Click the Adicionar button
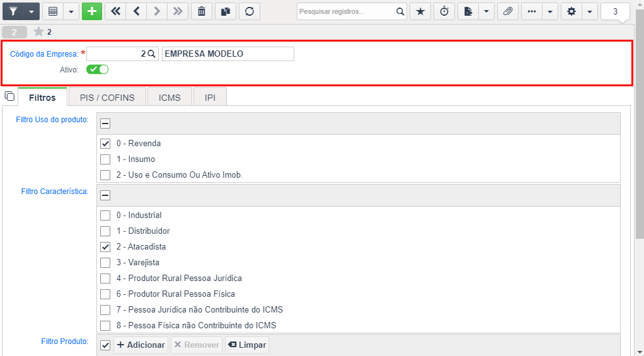 pos(141,345)
